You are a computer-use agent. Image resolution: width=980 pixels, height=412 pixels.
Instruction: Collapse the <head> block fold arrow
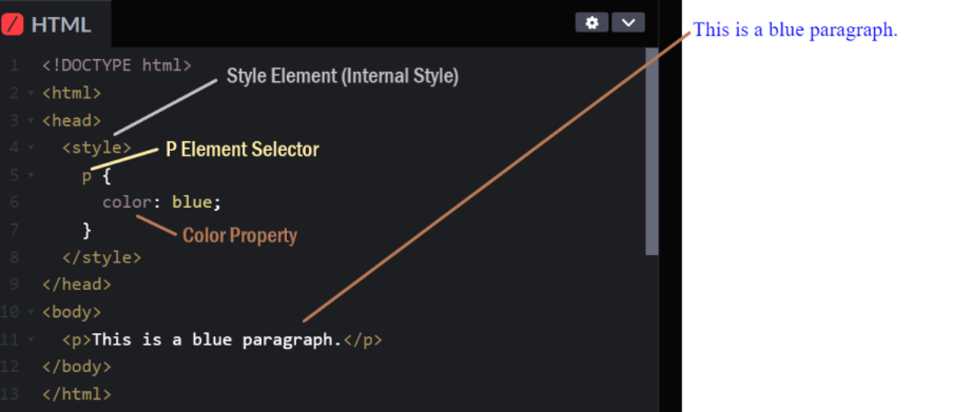pyautogui.click(x=31, y=121)
